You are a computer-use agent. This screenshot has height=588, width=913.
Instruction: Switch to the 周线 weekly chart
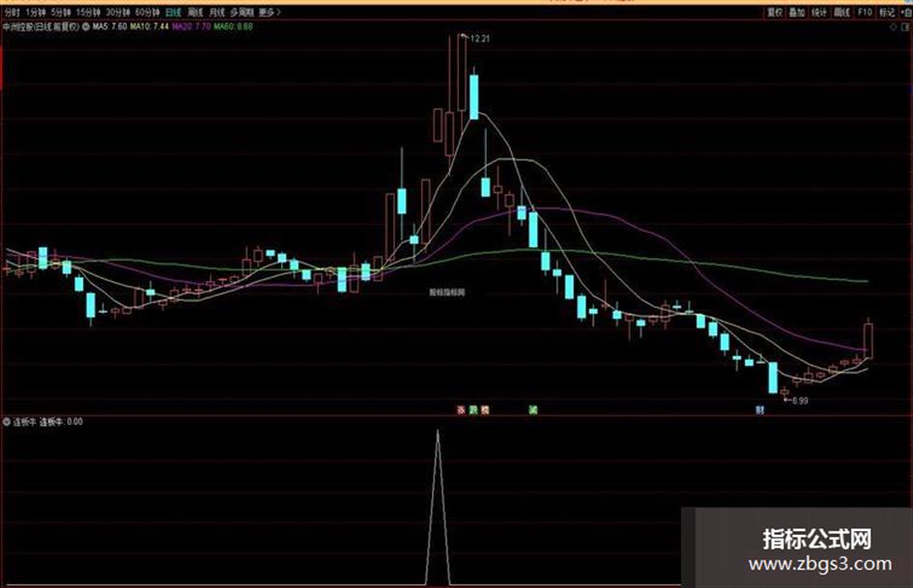(194, 13)
